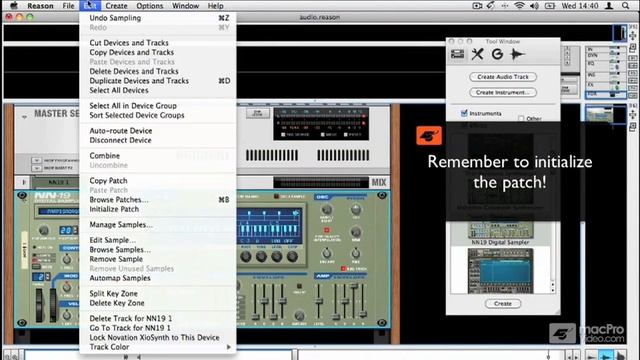
Task: Open the Sequencer Tools wrench tab icon
Action: click(477, 54)
